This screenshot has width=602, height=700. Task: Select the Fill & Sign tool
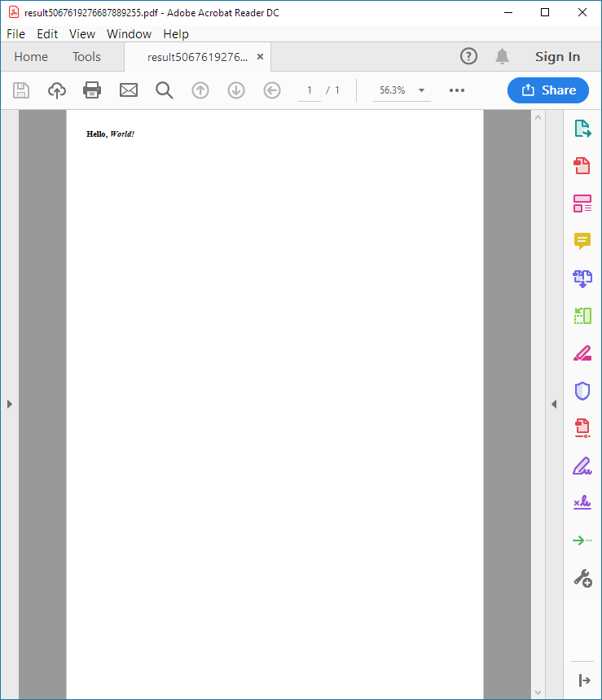pos(582,466)
